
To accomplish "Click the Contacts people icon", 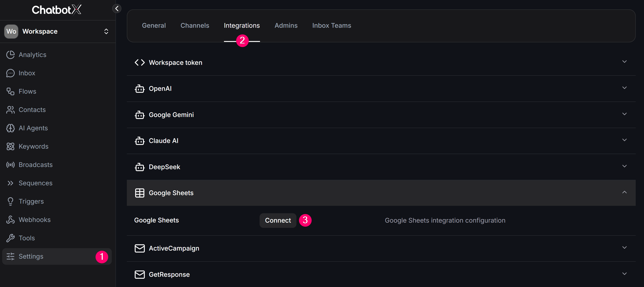I will tap(10, 110).
